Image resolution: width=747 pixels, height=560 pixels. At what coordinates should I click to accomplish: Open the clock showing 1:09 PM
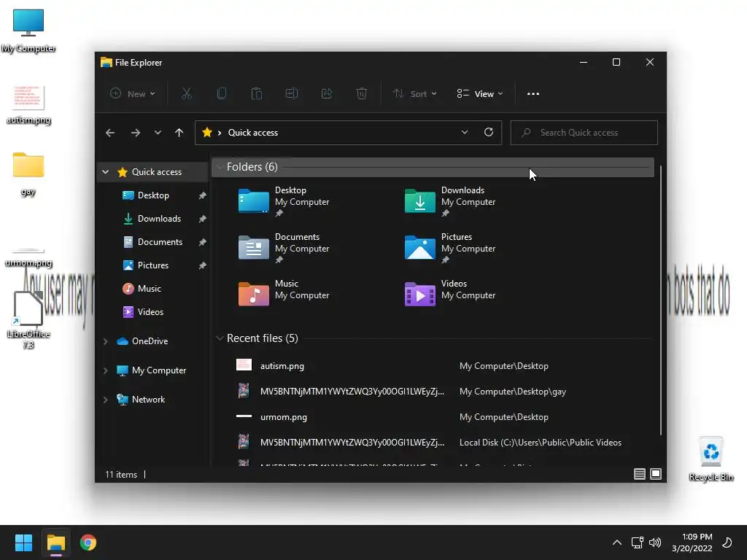point(692,542)
